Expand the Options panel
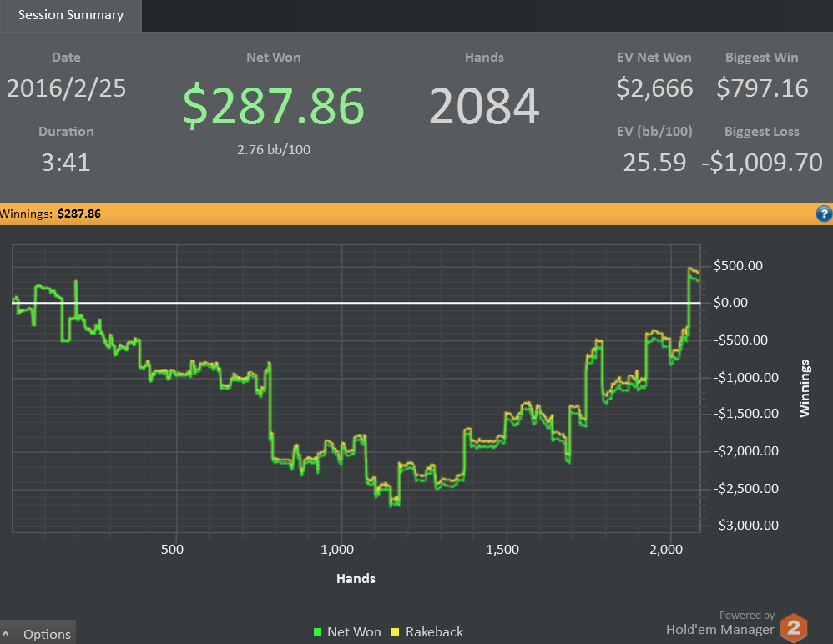Image resolution: width=833 pixels, height=644 pixels. pyautogui.click(x=38, y=634)
